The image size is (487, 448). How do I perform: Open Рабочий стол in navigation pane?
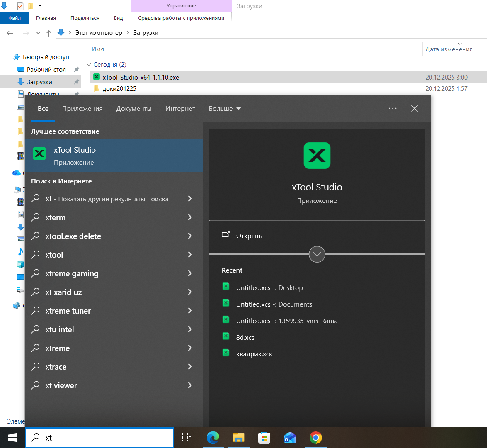[46, 70]
